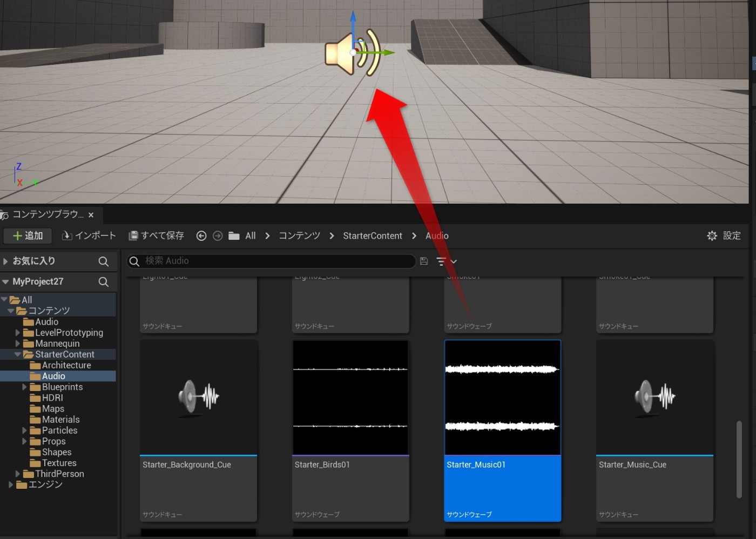Click the Props folder name
Image resolution: width=756 pixels, height=539 pixels.
point(54,441)
